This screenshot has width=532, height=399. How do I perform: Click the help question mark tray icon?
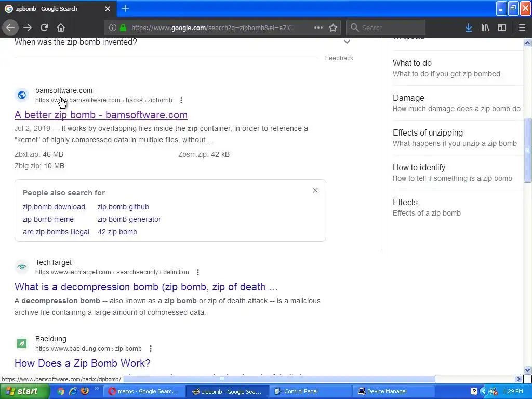[474, 391]
